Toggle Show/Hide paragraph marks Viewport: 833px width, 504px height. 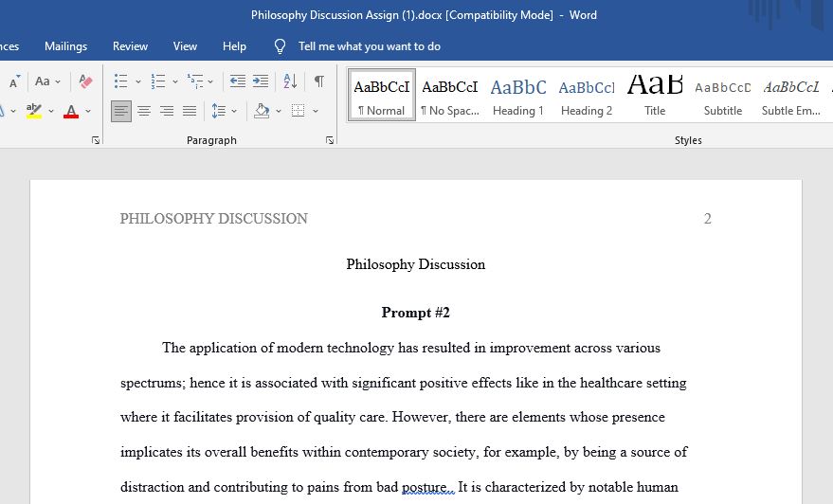point(318,81)
